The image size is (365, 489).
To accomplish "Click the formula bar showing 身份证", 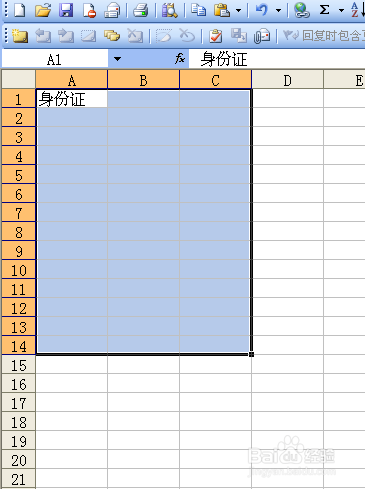I will point(277,59).
